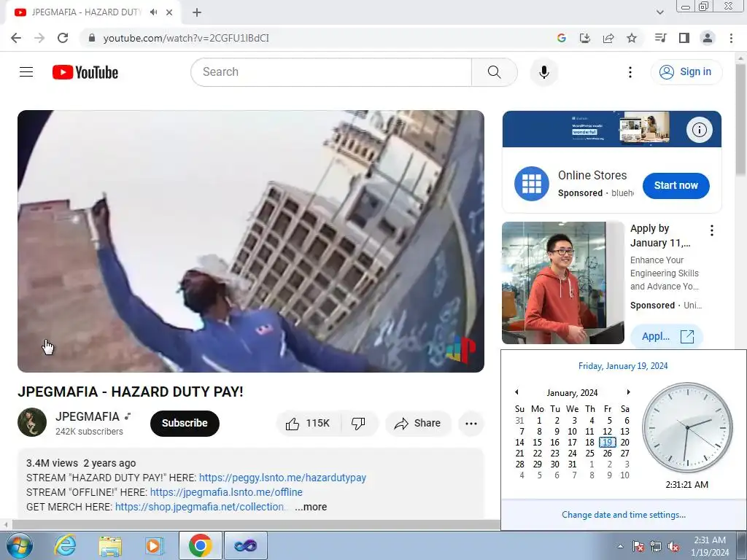Image resolution: width=747 pixels, height=560 pixels.
Task: Click ad info icon on banner
Action: click(x=699, y=130)
